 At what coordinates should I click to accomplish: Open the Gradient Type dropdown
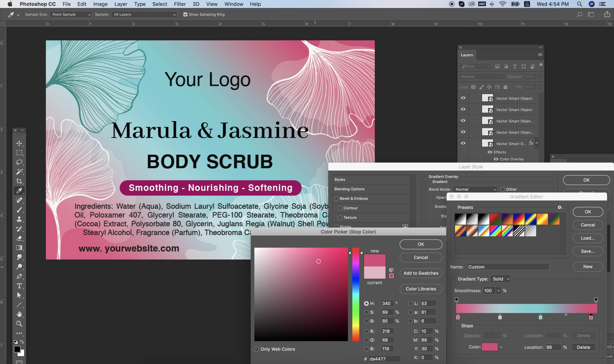tap(500, 279)
